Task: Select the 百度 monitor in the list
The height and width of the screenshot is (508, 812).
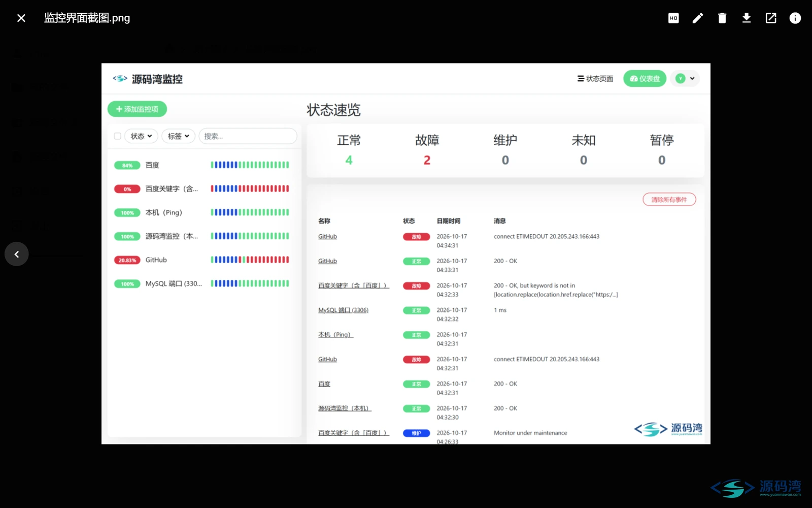Action: [x=204, y=165]
